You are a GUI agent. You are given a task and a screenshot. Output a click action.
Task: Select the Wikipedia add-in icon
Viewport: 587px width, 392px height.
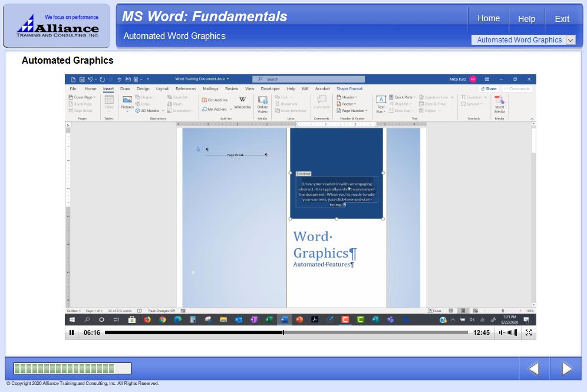(242, 103)
